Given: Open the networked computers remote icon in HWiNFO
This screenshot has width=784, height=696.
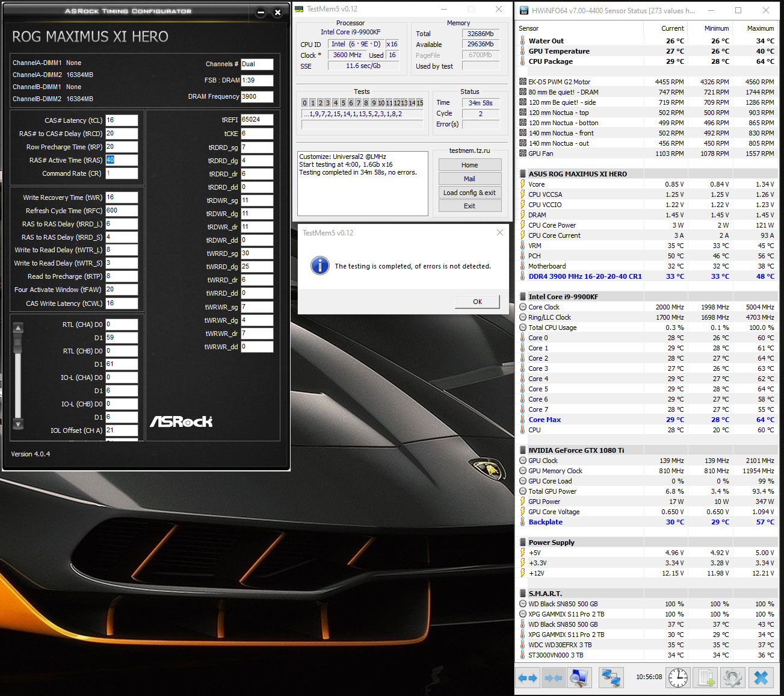Looking at the screenshot, I should pyautogui.click(x=611, y=678).
